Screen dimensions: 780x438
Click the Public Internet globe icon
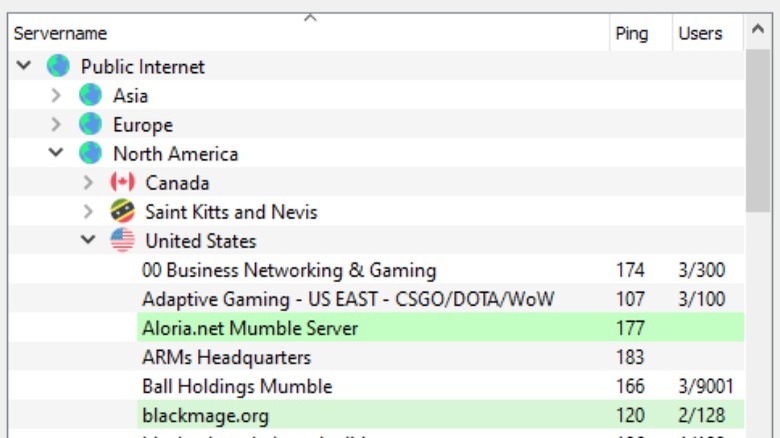tap(58, 66)
